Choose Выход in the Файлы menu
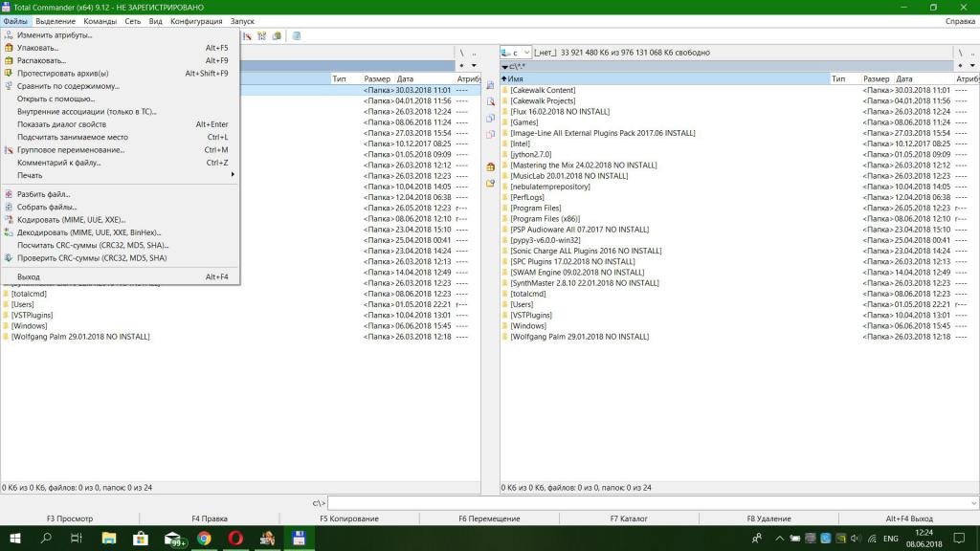 [120, 276]
